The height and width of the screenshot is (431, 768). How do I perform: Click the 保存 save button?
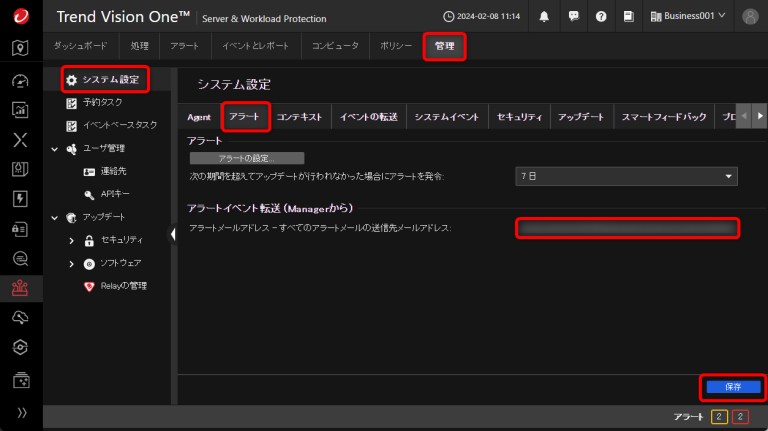click(733, 387)
